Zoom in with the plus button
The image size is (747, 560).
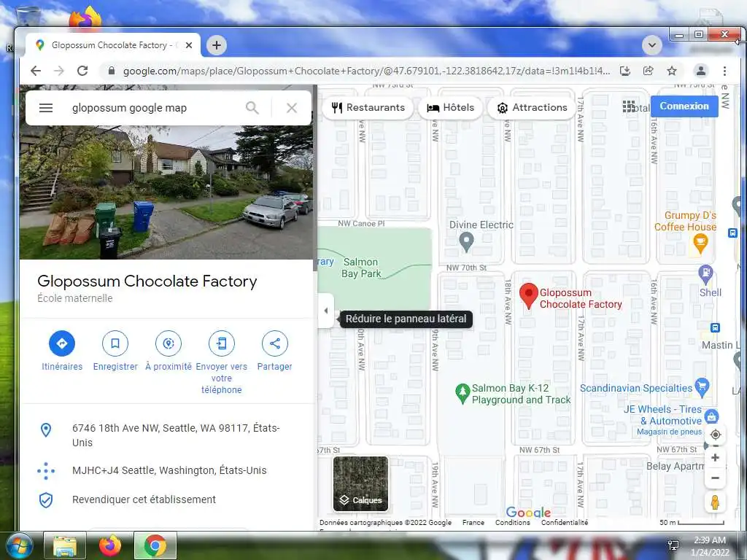pyautogui.click(x=715, y=458)
